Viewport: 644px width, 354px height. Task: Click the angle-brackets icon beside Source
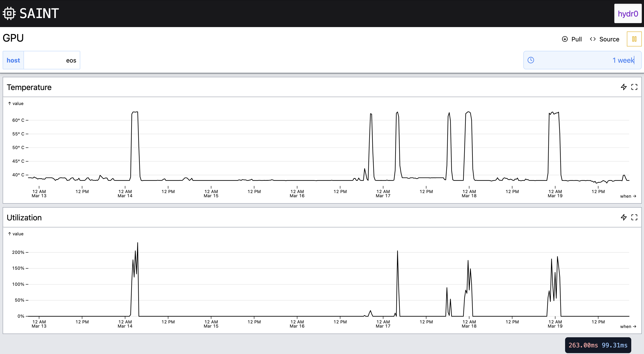[x=593, y=39]
